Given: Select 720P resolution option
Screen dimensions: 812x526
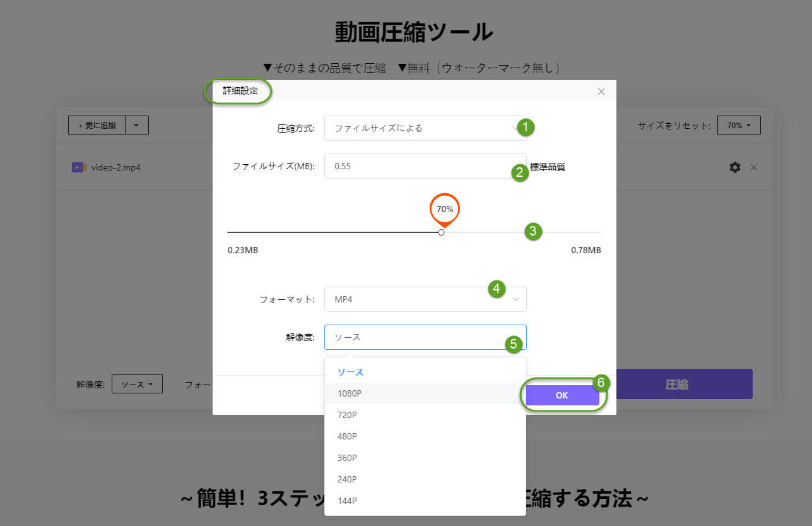Looking at the screenshot, I should coord(348,415).
